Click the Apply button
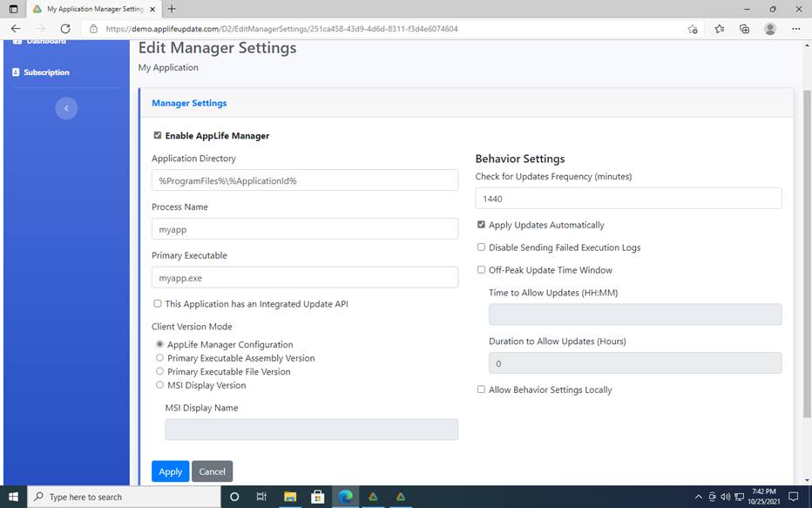Screen dimensions: 812x508 tap(171, 471)
